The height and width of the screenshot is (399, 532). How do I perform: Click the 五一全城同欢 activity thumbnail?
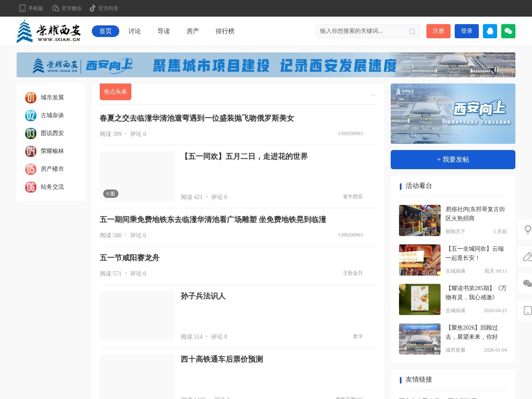(420, 260)
